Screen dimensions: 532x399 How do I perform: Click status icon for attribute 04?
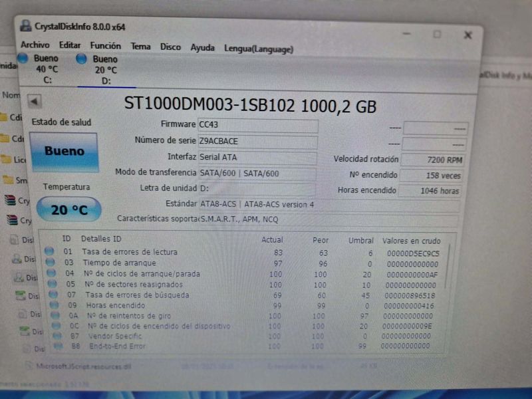click(x=51, y=273)
